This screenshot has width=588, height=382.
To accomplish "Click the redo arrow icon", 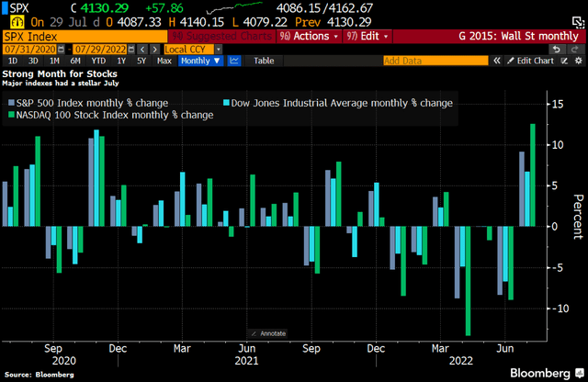I will 574,49.
